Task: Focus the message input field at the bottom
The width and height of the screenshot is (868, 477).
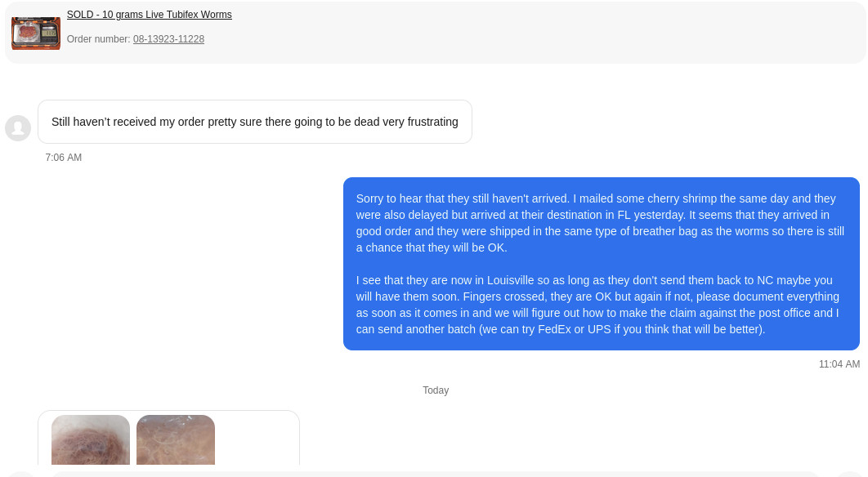Action: 433,474
